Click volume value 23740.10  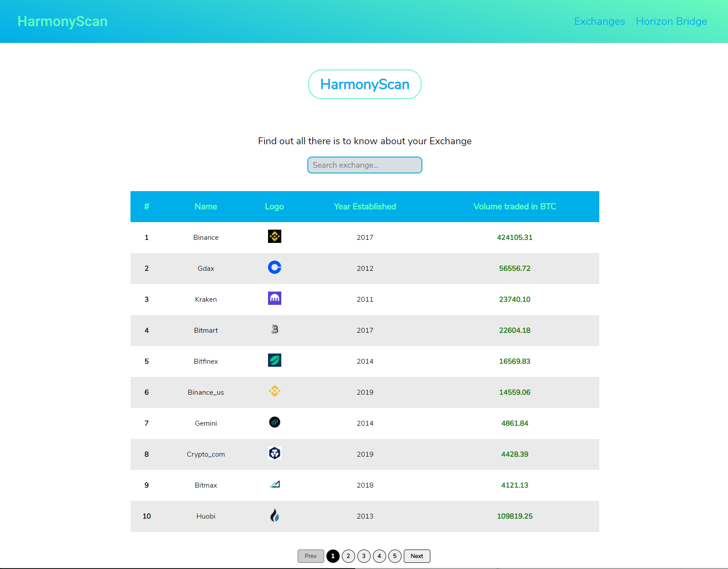click(515, 300)
